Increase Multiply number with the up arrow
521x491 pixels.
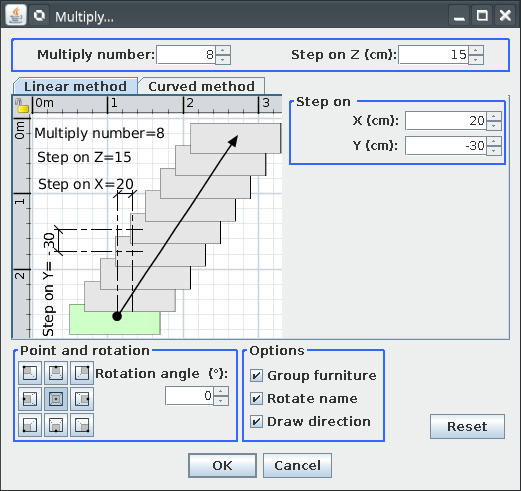pos(223,50)
